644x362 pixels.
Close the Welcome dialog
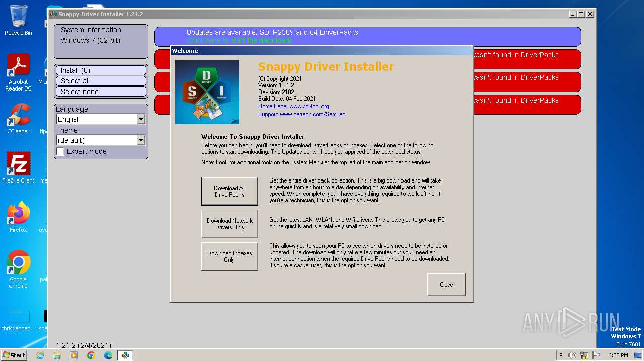(x=446, y=285)
